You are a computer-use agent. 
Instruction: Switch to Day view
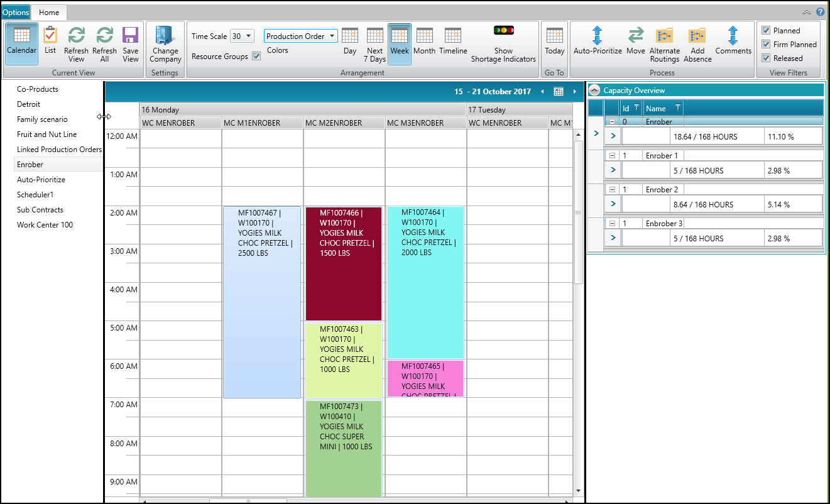[350, 41]
